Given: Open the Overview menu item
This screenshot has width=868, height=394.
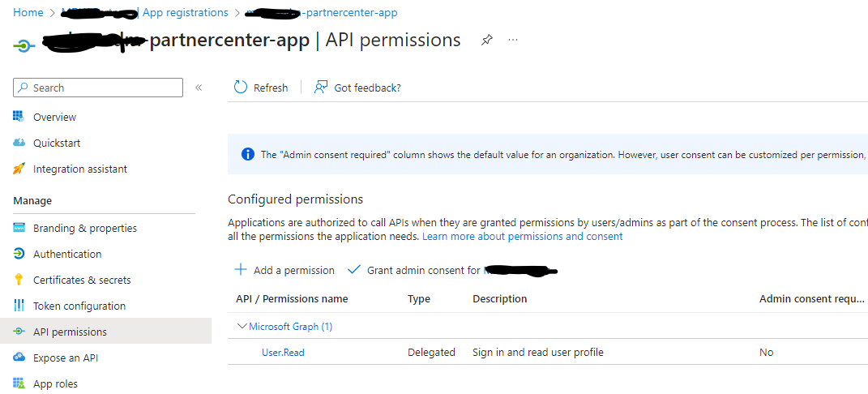Looking at the screenshot, I should point(55,117).
